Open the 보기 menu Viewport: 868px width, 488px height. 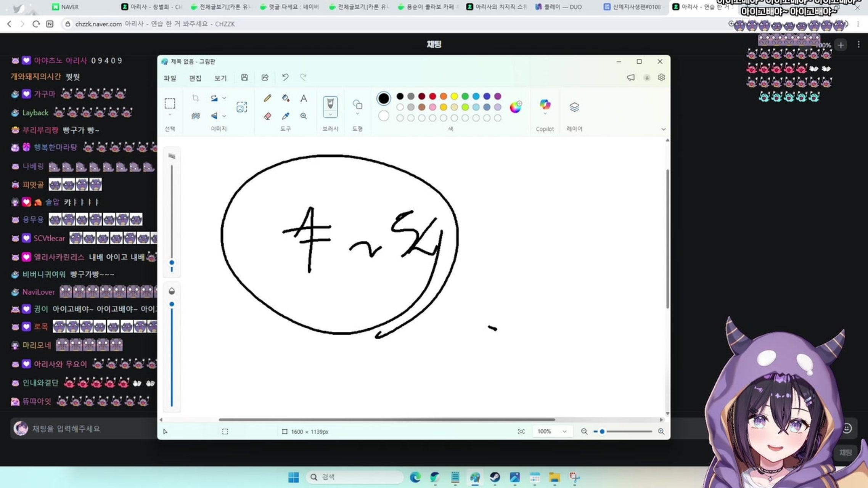tap(220, 78)
